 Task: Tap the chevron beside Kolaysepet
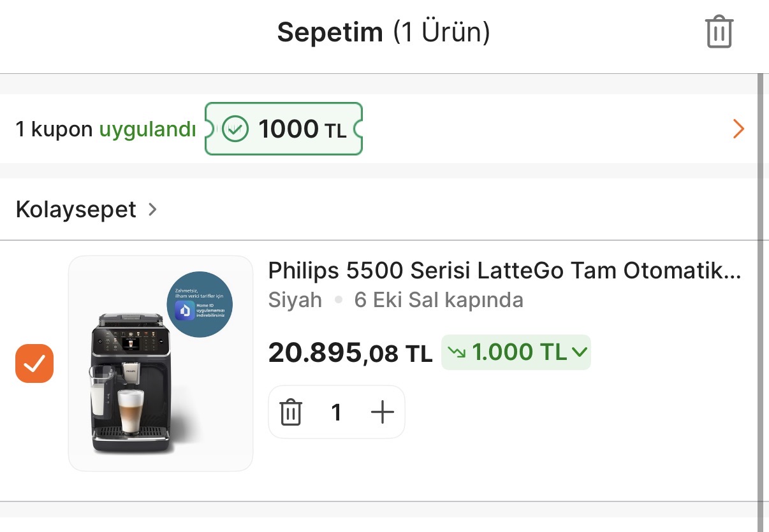[152, 209]
